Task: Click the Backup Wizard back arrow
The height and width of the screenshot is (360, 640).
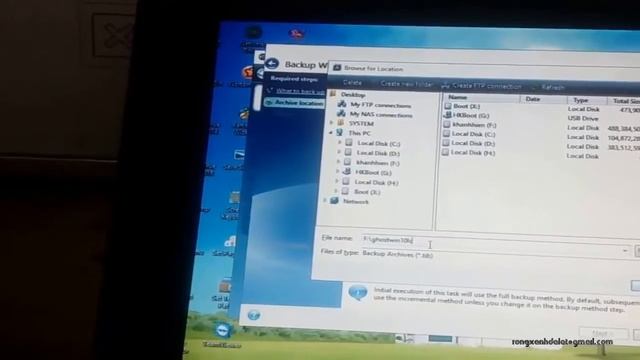Action: tap(272, 64)
